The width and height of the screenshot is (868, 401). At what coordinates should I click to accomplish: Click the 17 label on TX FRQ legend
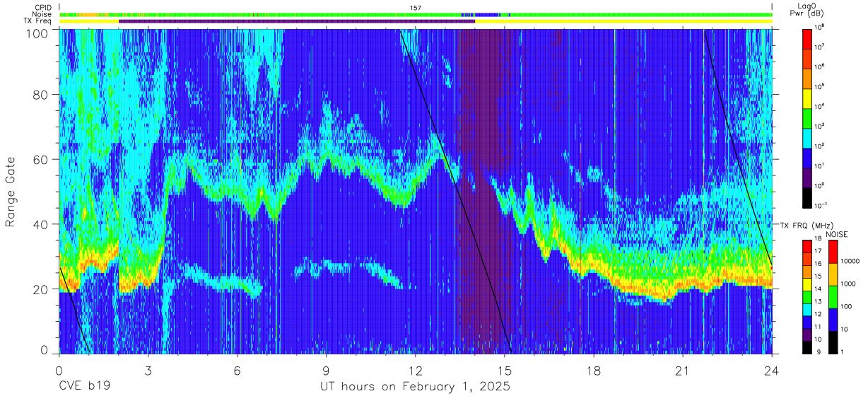coord(818,251)
